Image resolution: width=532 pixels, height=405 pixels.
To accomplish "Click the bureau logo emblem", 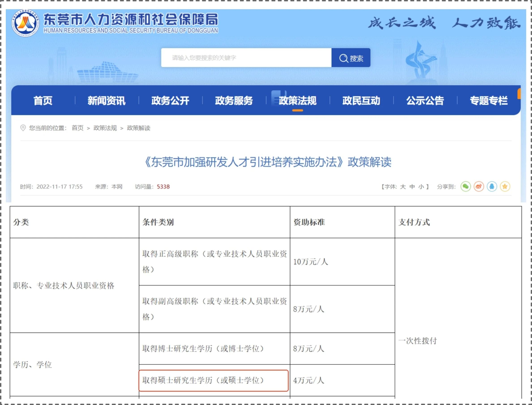I will [x=25, y=23].
